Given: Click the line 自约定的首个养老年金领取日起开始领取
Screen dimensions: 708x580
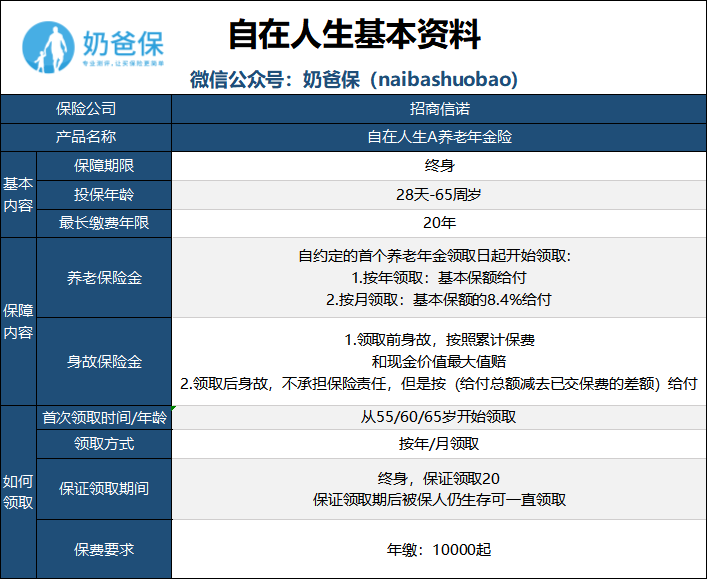Looking at the screenshot, I should 435,256.
